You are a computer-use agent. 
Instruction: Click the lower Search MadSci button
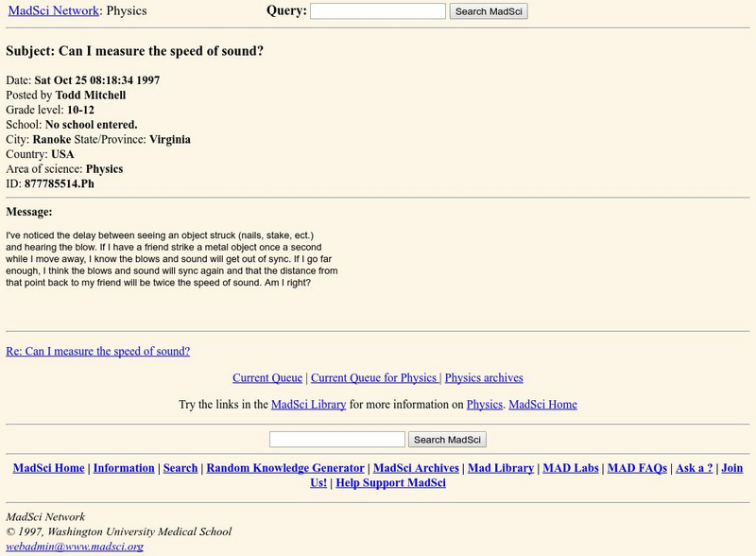coord(447,439)
